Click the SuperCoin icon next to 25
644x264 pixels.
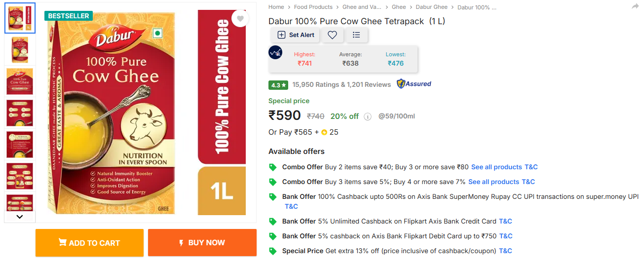point(324,132)
